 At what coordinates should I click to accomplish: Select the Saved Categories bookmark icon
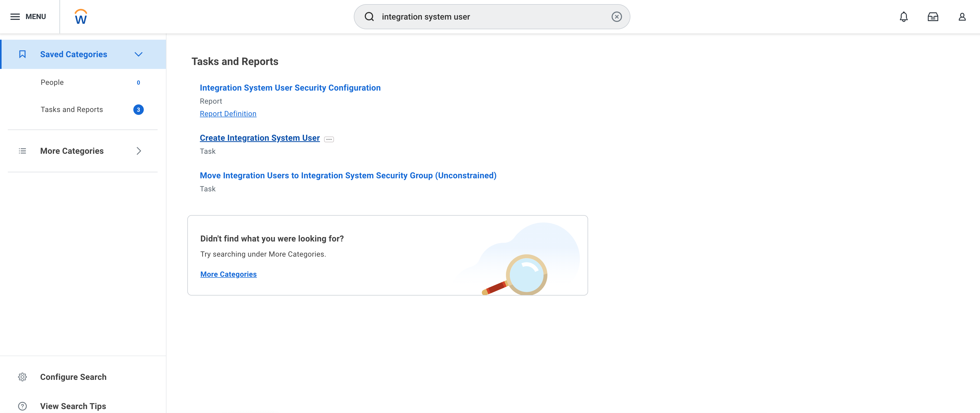[x=22, y=54]
